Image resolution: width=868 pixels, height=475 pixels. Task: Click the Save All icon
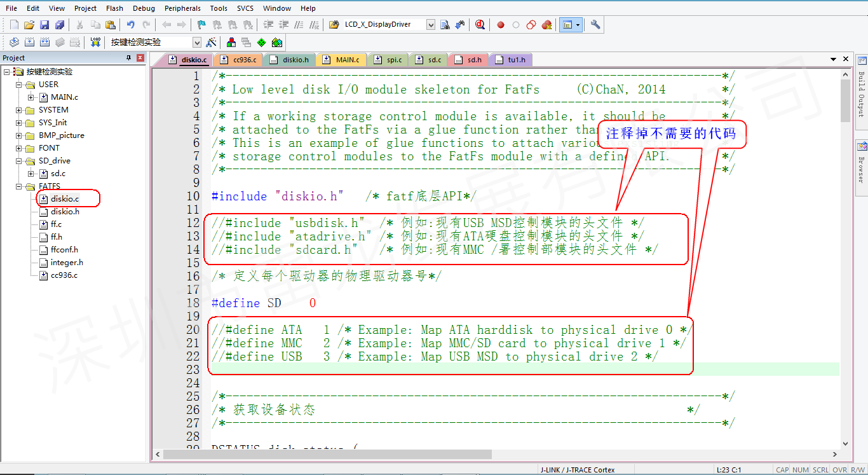coord(60,25)
